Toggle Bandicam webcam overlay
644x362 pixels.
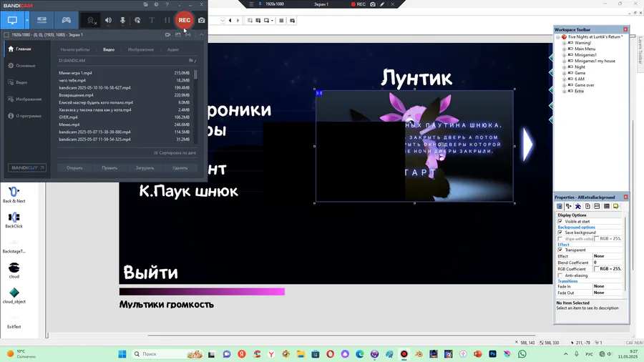[x=91, y=20]
